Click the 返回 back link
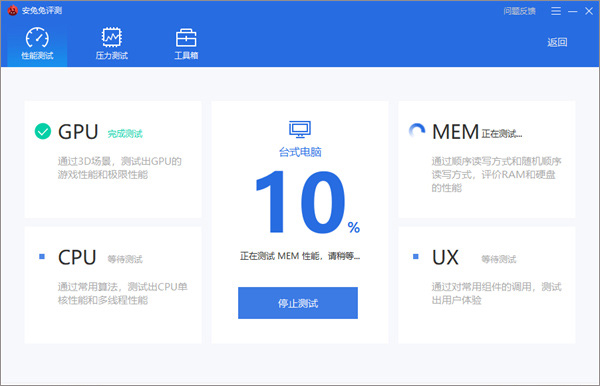600x386 pixels. coord(557,42)
